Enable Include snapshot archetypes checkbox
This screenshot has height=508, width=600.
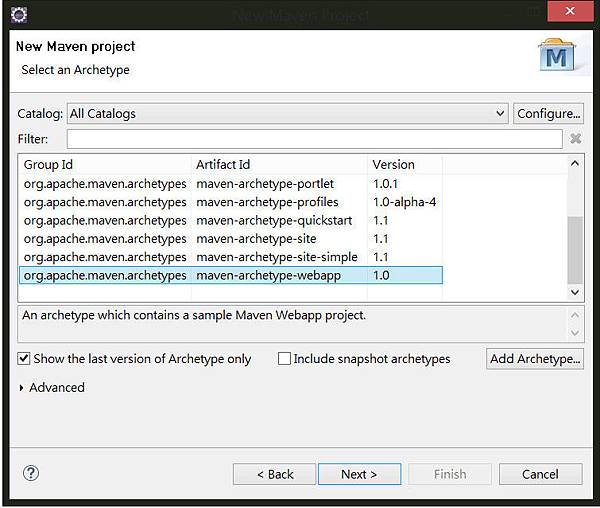[284, 359]
